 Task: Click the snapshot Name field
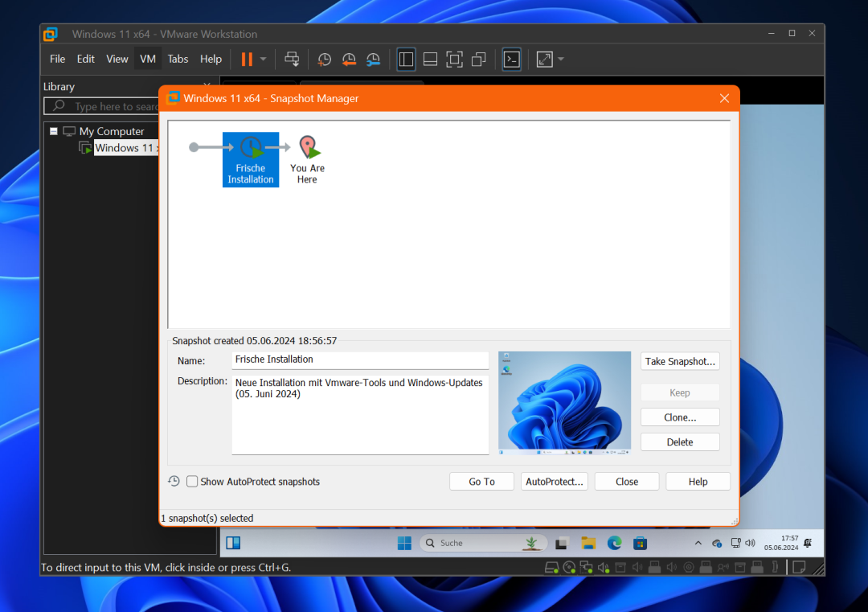point(360,360)
